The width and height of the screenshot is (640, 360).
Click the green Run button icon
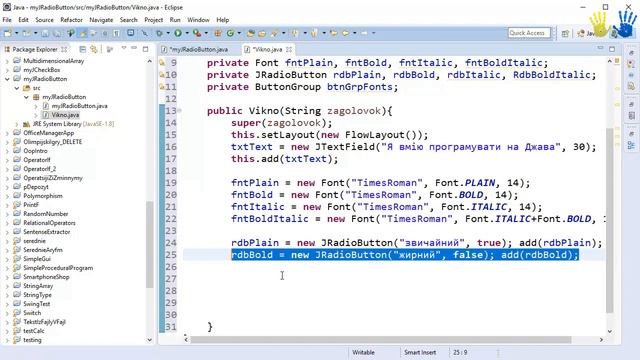tap(178, 33)
